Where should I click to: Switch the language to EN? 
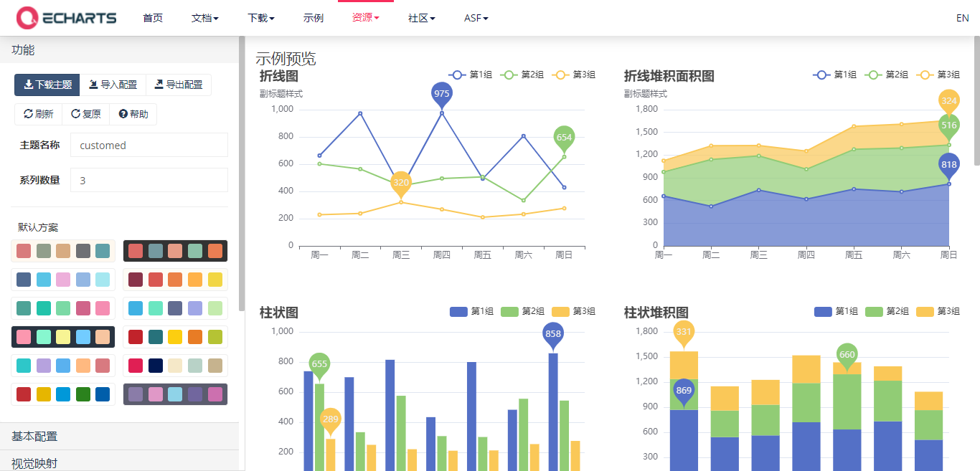pos(963,18)
